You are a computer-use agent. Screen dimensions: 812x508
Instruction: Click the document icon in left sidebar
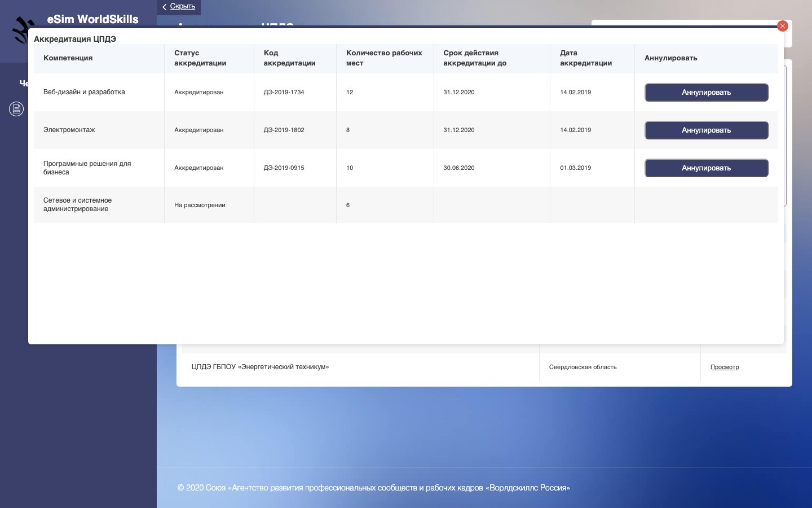pyautogui.click(x=16, y=109)
